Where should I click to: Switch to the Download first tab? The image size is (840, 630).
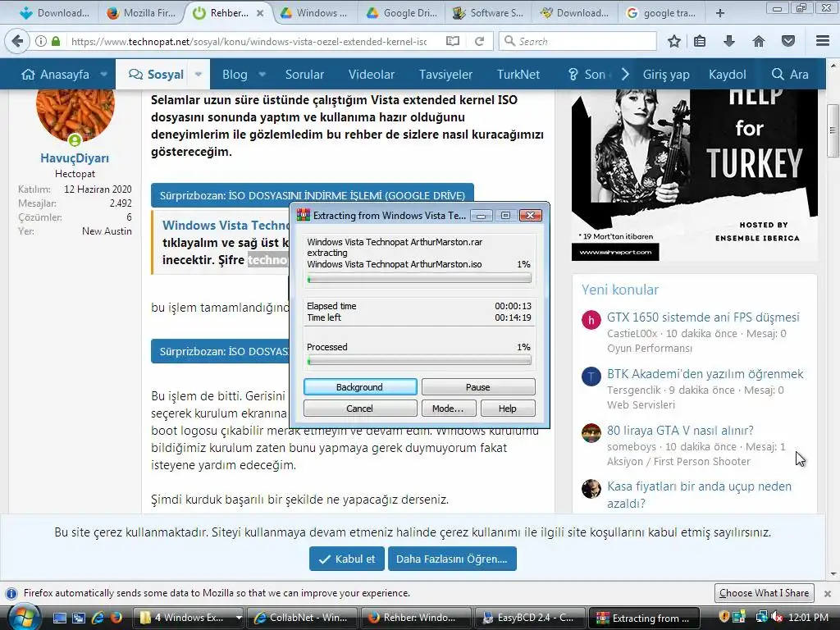tap(54, 13)
